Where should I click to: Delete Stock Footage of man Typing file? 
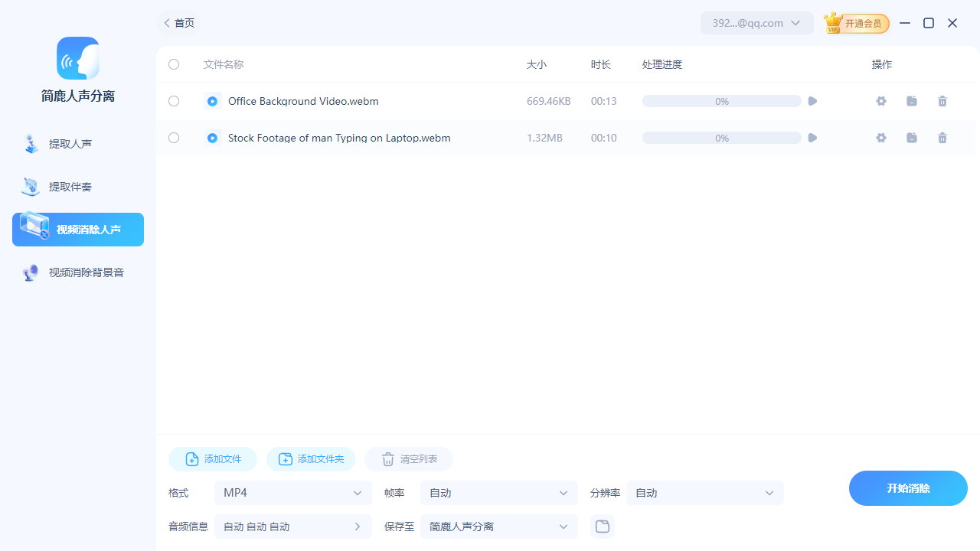coord(942,138)
